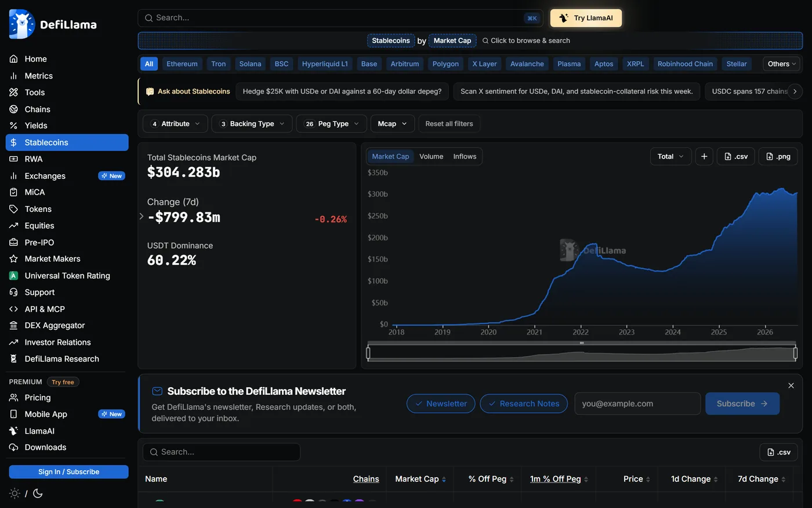Open the Peg Type filter dropdown
The image size is (812, 508).
[x=331, y=124]
